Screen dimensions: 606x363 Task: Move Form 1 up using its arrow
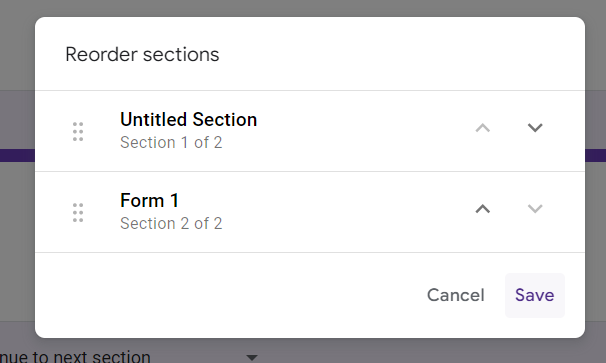(483, 209)
